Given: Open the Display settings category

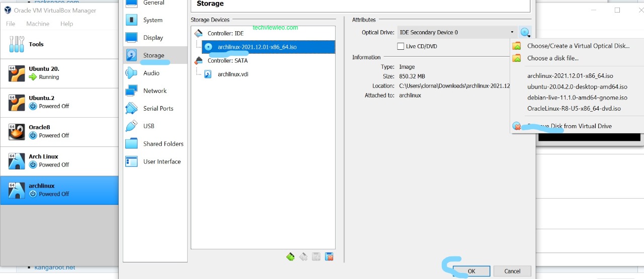Looking at the screenshot, I should tap(155, 38).
